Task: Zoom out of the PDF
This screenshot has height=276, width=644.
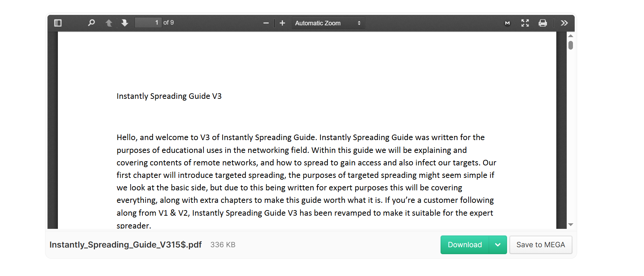Action: coord(266,23)
